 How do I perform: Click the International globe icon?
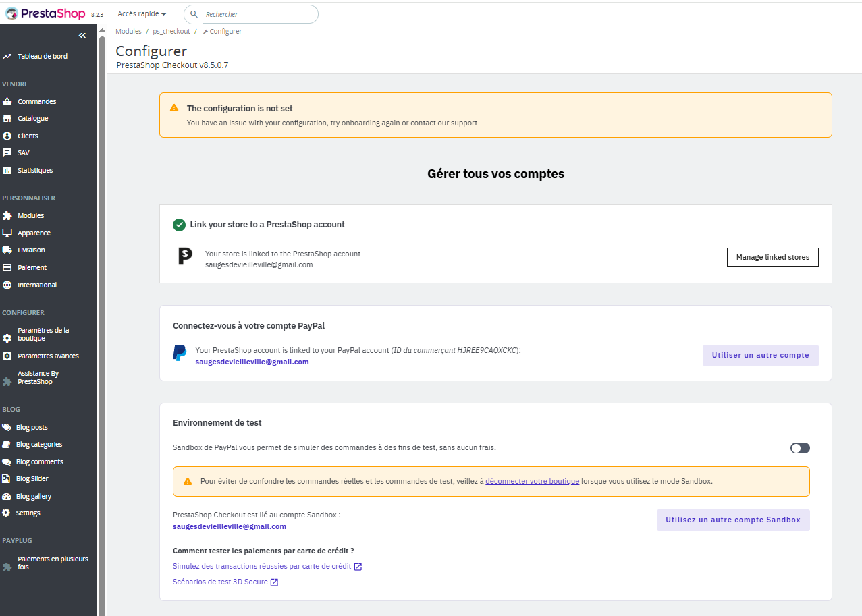coord(7,285)
